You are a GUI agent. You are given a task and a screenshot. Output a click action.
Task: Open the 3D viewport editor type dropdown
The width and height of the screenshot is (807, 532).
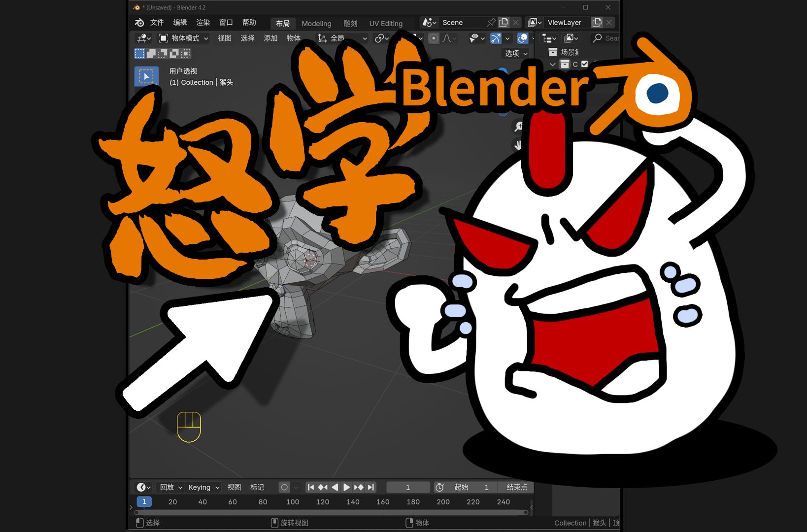point(143,38)
